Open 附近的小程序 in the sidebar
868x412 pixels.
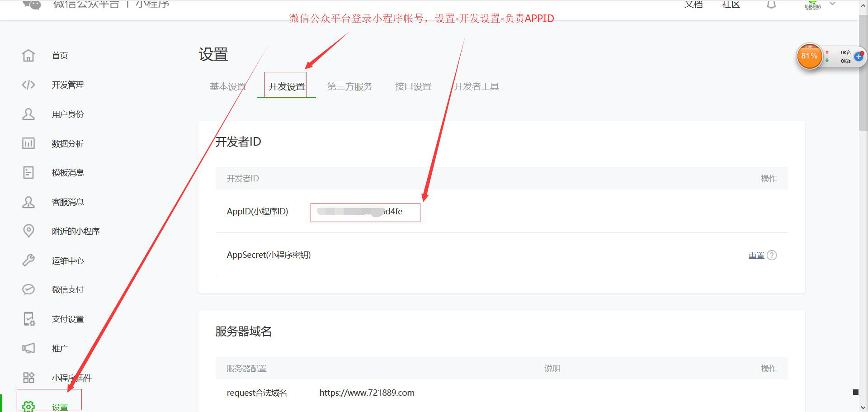click(x=76, y=232)
